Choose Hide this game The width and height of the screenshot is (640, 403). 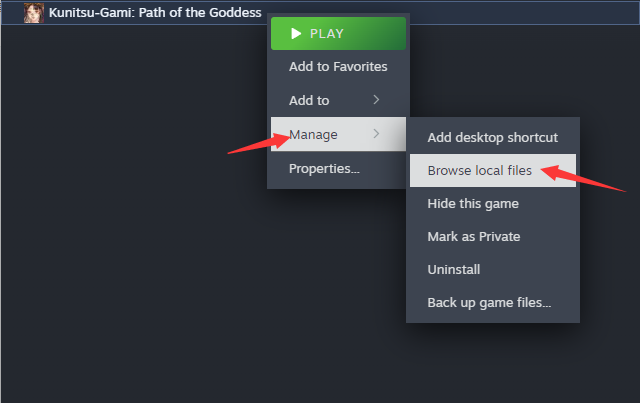point(493,204)
